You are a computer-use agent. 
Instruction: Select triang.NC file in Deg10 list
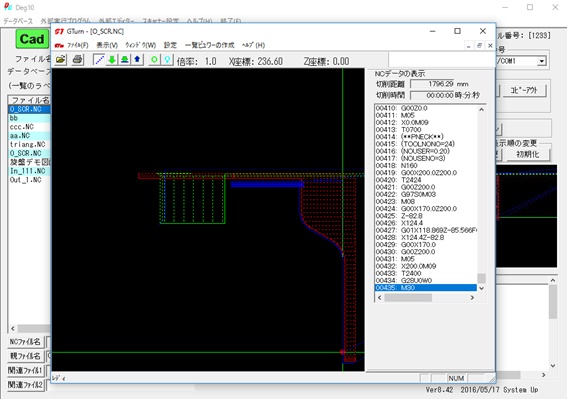[29, 144]
